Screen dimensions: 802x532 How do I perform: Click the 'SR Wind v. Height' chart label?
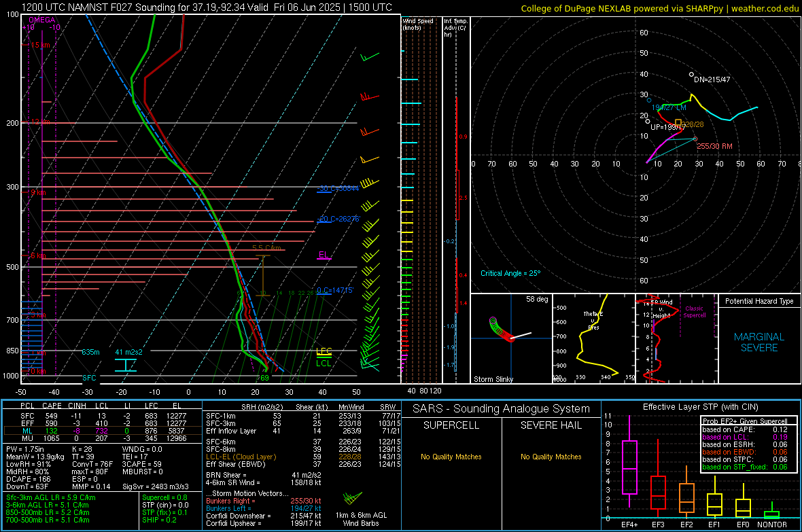coord(662,309)
